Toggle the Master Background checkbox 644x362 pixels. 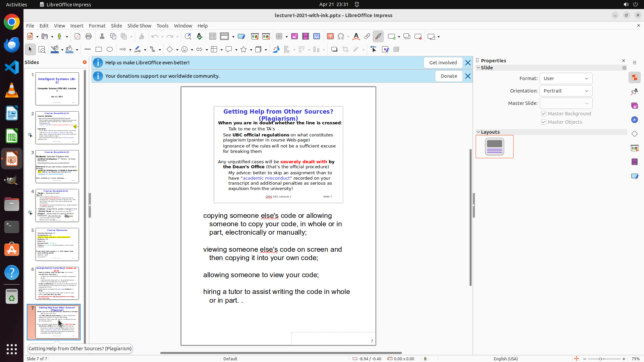coord(544,114)
